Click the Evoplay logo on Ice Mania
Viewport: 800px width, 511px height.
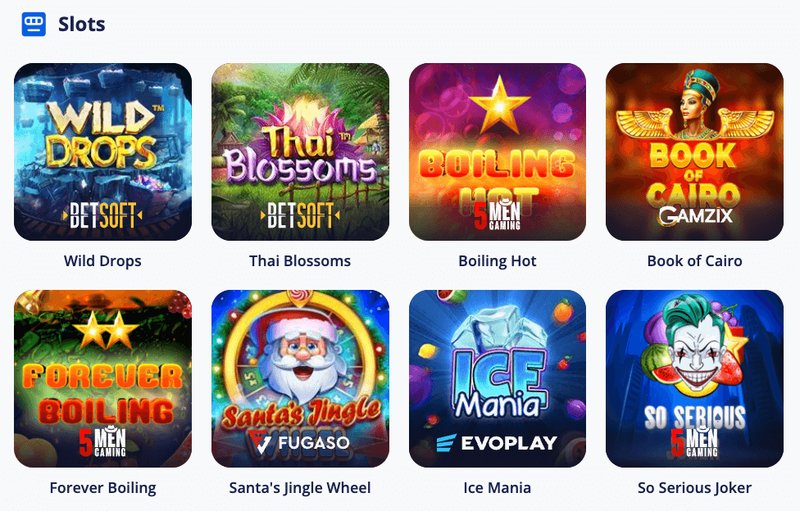(496, 443)
